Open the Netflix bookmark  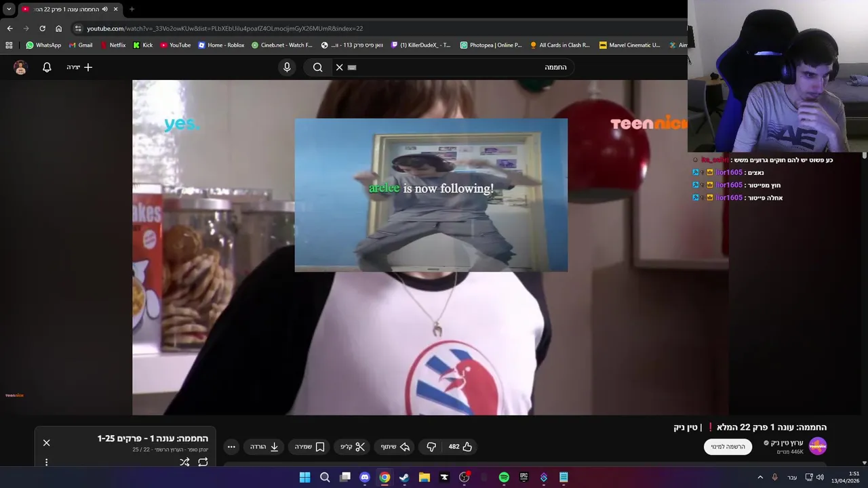coord(113,45)
